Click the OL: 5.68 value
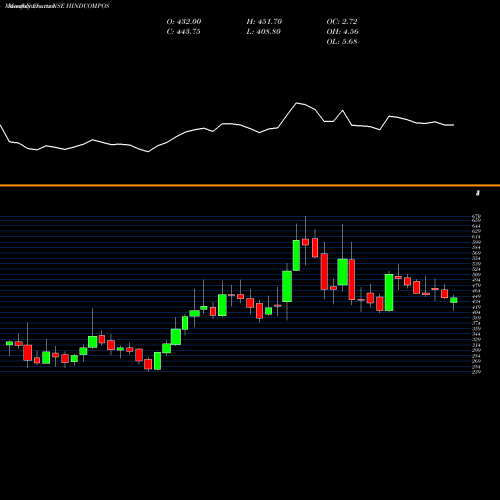This screenshot has width=500, height=500. pos(342,41)
